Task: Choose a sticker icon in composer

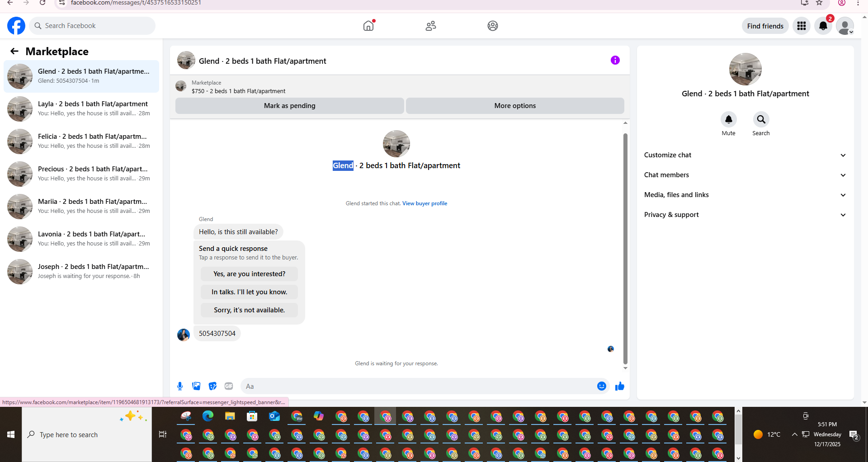Action: [212, 386]
